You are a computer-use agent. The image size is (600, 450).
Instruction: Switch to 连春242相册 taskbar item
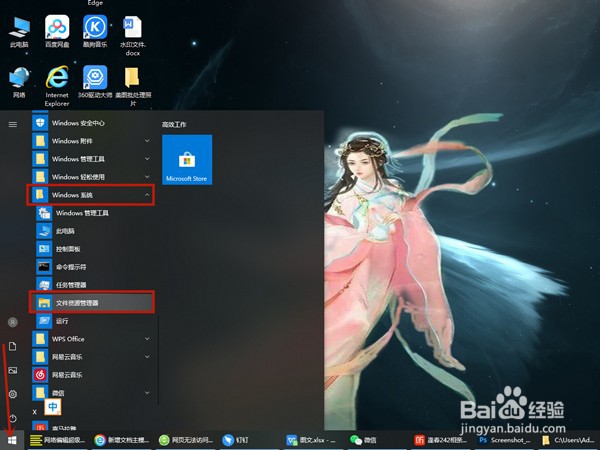click(x=443, y=440)
